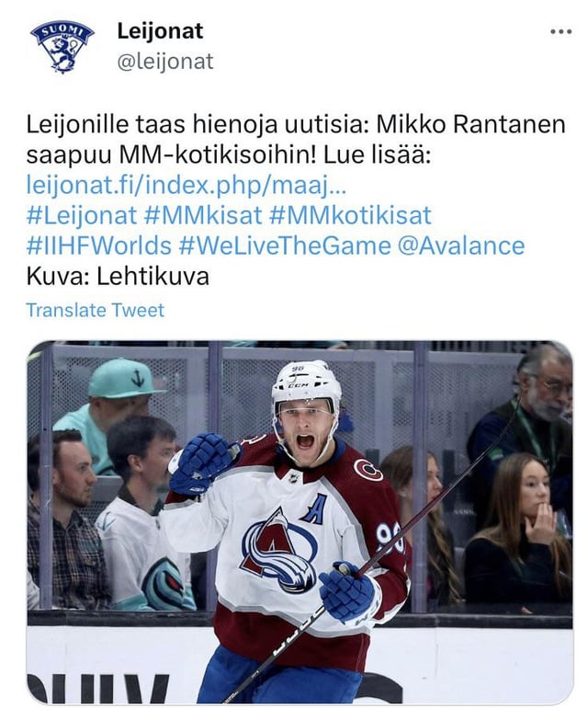Click Translate Tweet
Screen dimensions: 588x719
click(95, 310)
